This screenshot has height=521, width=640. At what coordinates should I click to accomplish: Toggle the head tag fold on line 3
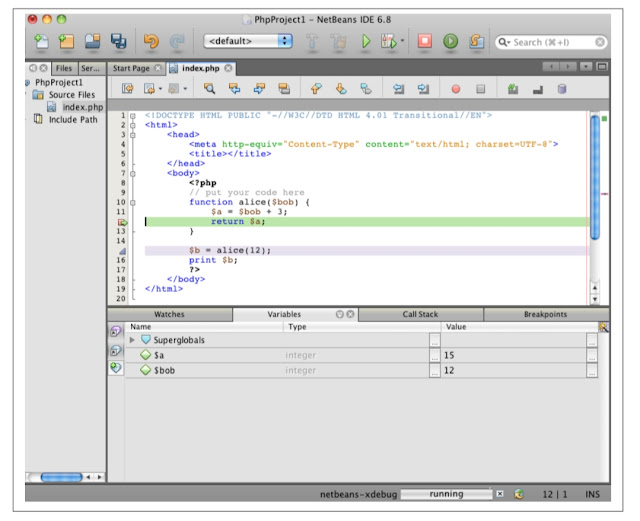point(132,134)
